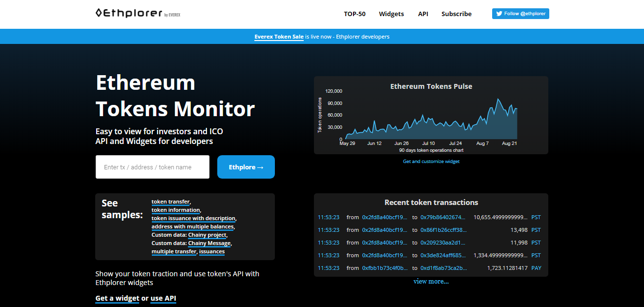Open API in the top navigation

[x=423, y=14]
